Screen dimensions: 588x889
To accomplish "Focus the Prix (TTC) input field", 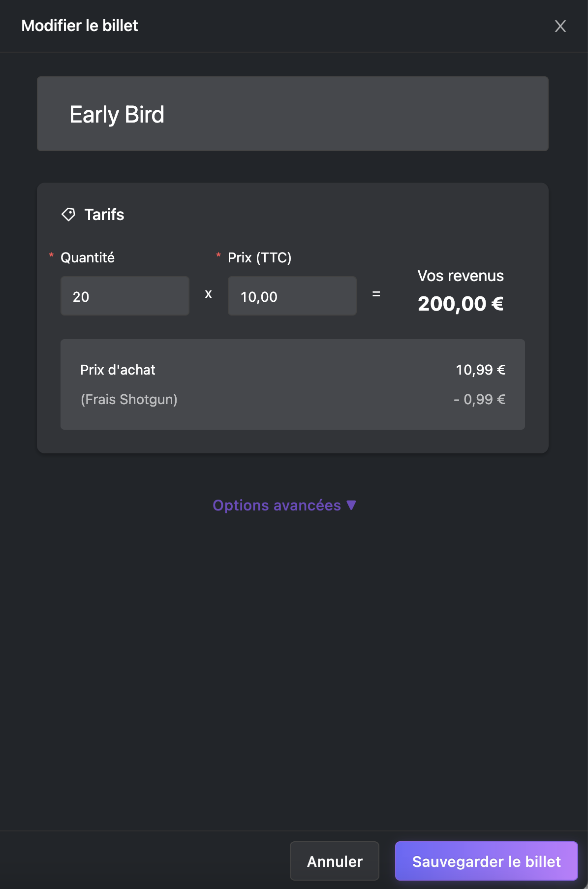I will [292, 296].
